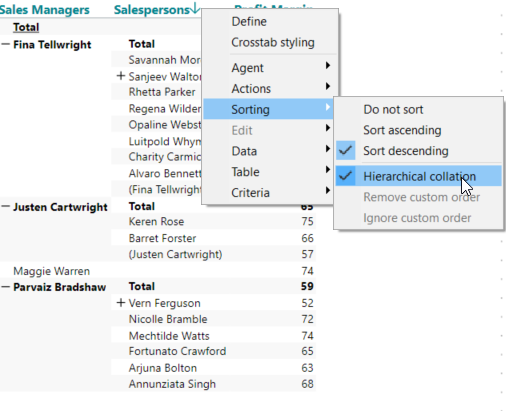Image resolution: width=506 pixels, height=411 pixels.
Task: Choose Do not sort
Action: [x=419, y=109]
